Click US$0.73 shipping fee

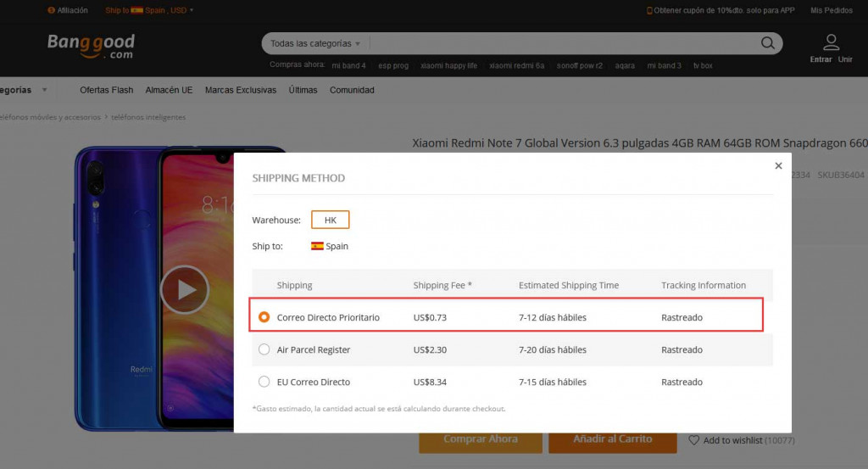(x=430, y=317)
